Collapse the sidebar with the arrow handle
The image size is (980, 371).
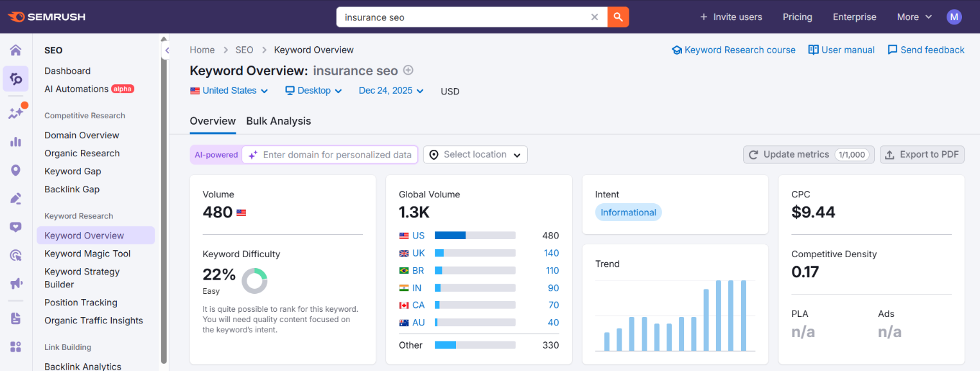coord(167,50)
